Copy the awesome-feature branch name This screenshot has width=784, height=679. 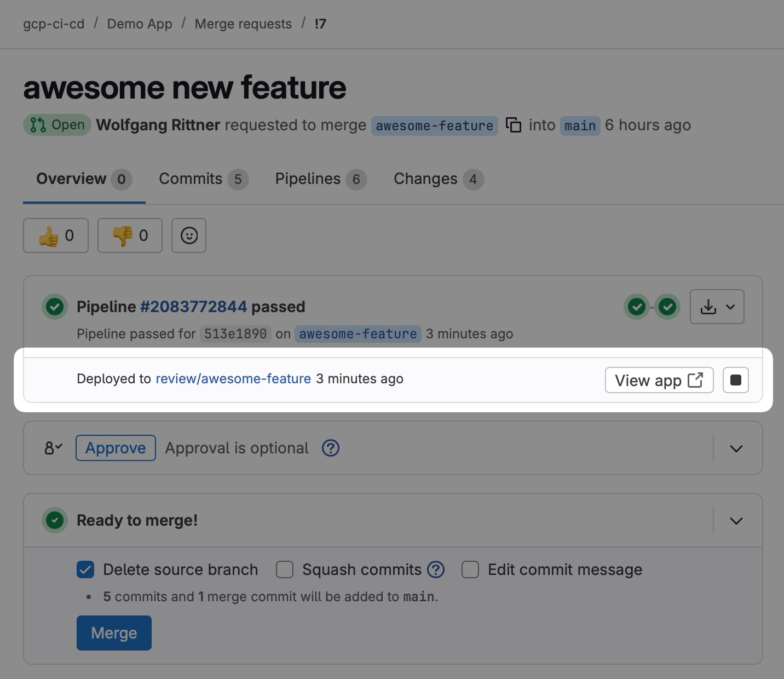point(513,125)
